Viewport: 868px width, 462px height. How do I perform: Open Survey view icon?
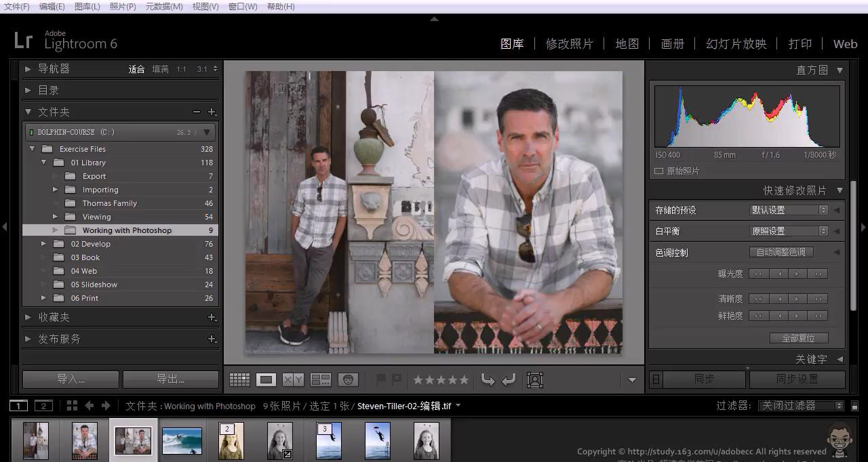point(320,380)
